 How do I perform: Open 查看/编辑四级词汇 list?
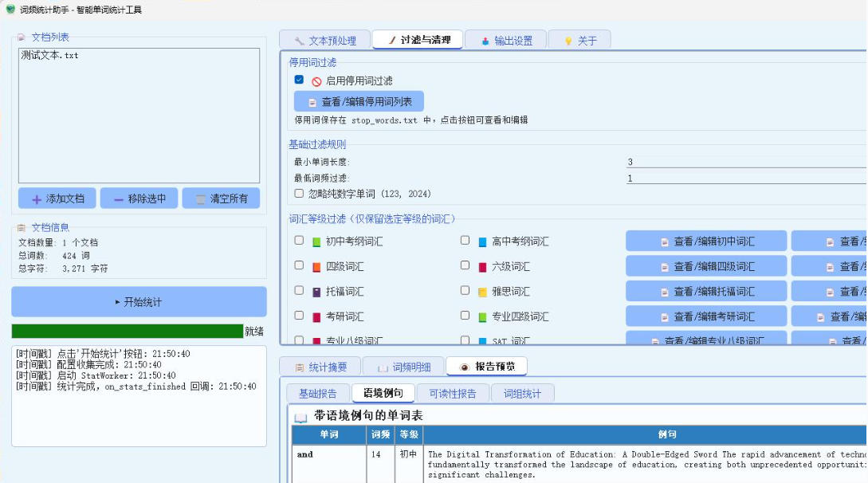tap(706, 266)
